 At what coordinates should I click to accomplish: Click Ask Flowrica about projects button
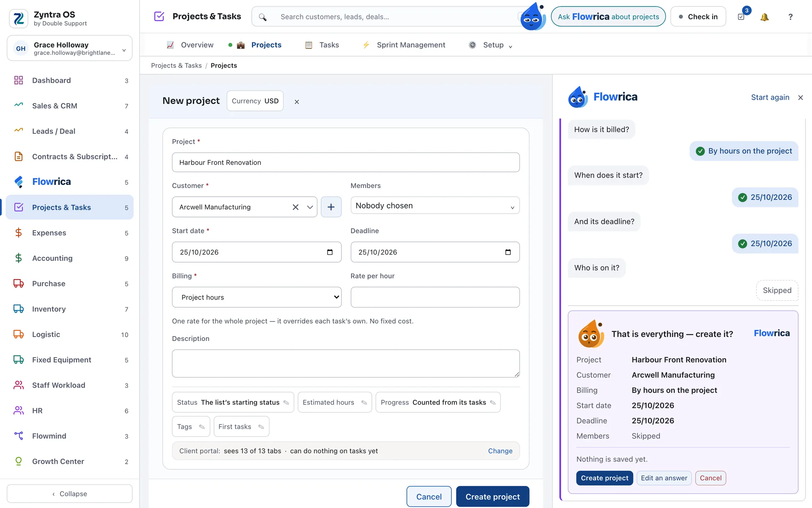(608, 17)
